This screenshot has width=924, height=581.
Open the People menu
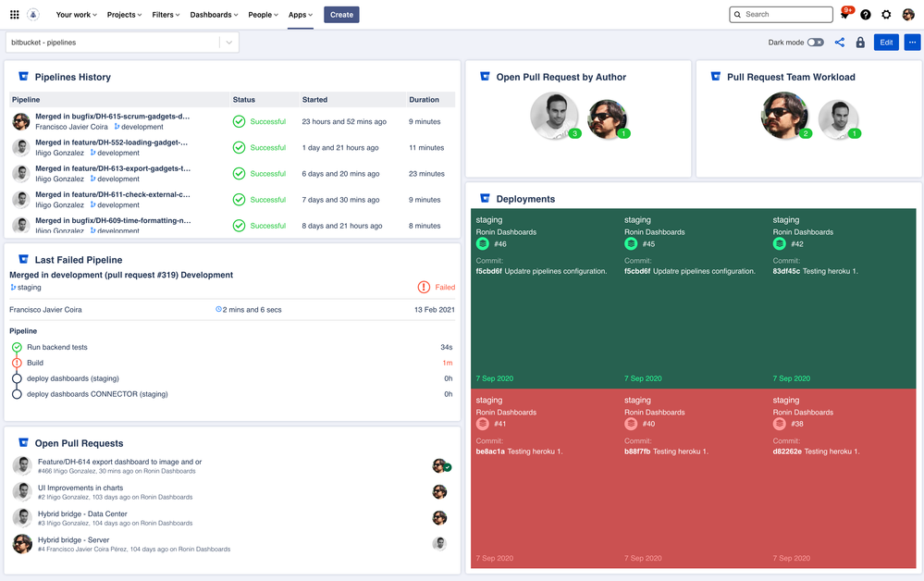pyautogui.click(x=262, y=14)
